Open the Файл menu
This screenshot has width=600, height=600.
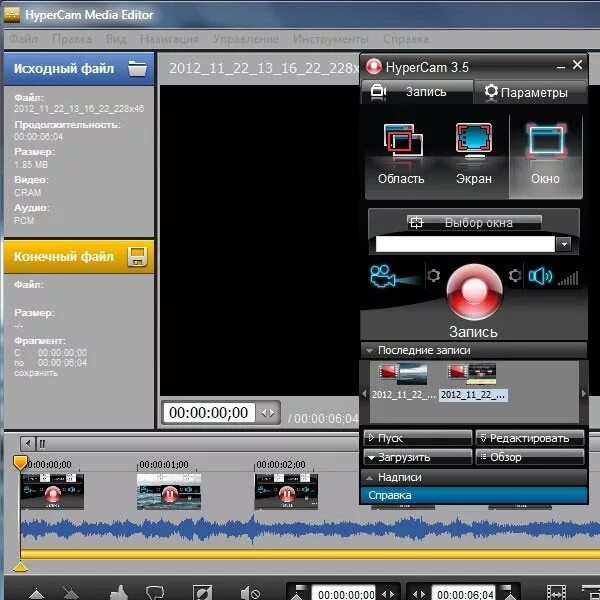(x=23, y=39)
